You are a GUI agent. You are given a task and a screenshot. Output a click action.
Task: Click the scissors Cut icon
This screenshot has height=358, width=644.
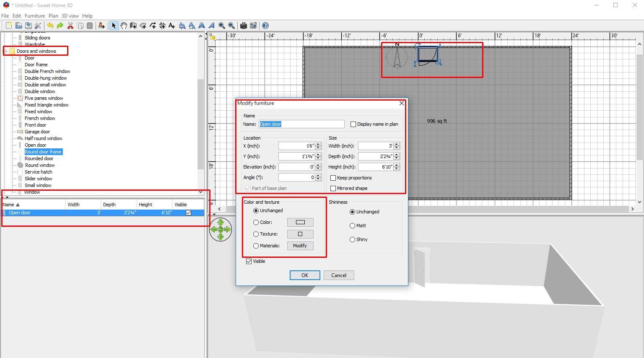[x=70, y=26]
